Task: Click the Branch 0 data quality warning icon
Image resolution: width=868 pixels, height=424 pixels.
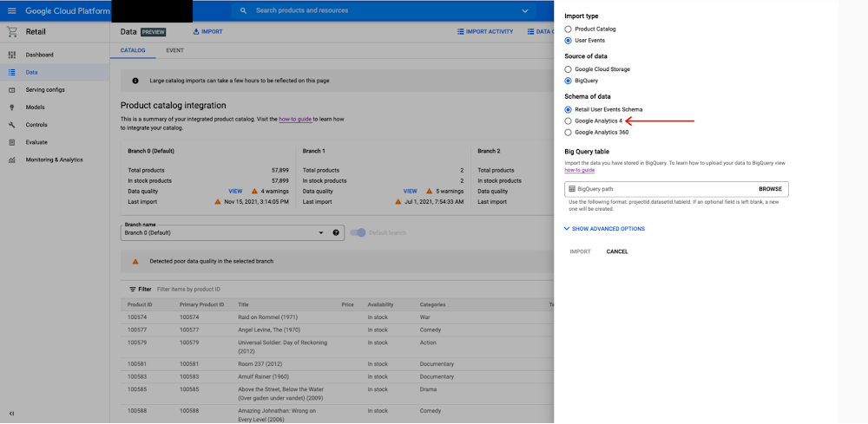Action: click(x=254, y=192)
